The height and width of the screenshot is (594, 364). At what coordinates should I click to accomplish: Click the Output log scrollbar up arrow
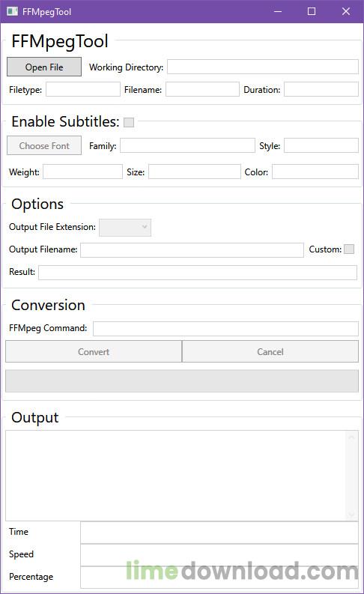(351, 437)
